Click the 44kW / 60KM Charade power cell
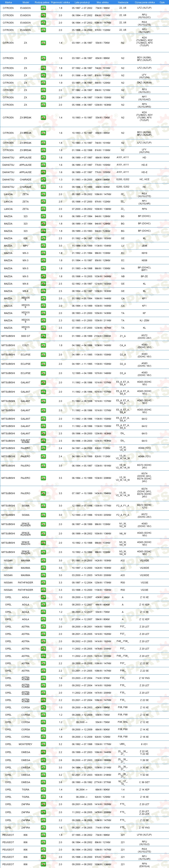Screen dimensions: 169x868 pyautogui.click(x=103, y=187)
